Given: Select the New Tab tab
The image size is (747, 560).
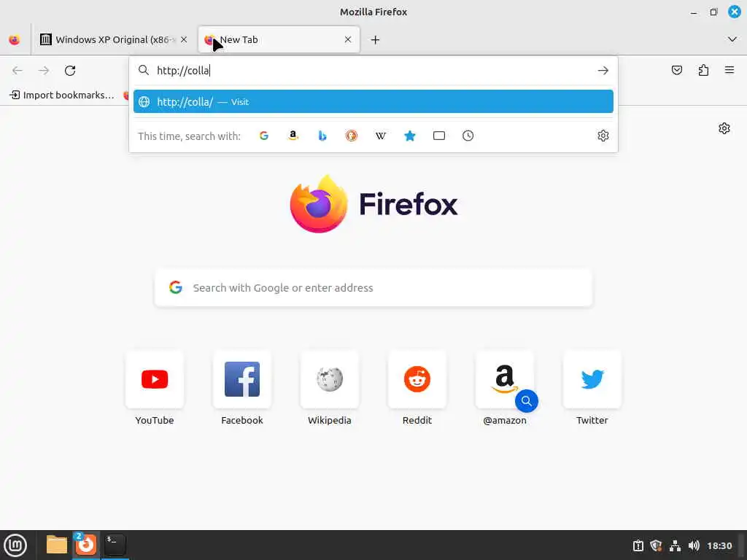Looking at the screenshot, I should coord(279,39).
